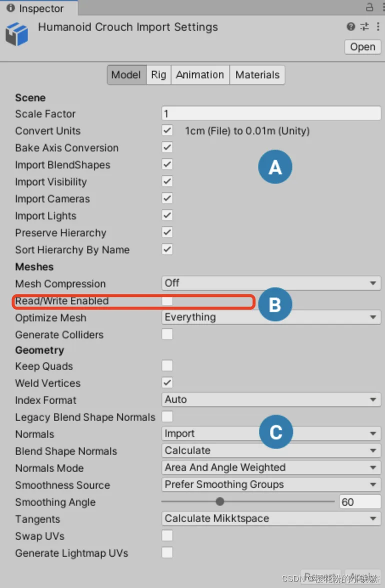385x588 pixels.
Task: Open the preset selector icon
Action: click(364, 26)
